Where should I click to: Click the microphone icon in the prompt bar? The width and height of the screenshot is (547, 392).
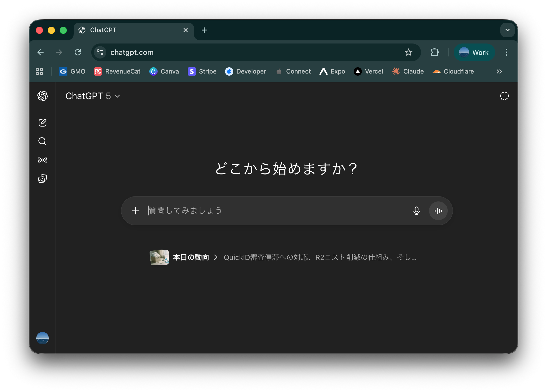tap(416, 211)
